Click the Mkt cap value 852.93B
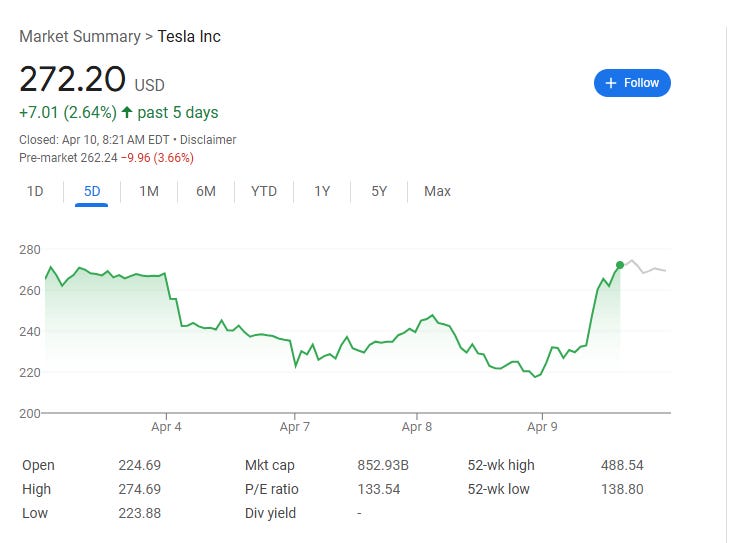This screenshot has height=543, width=732. (x=383, y=465)
